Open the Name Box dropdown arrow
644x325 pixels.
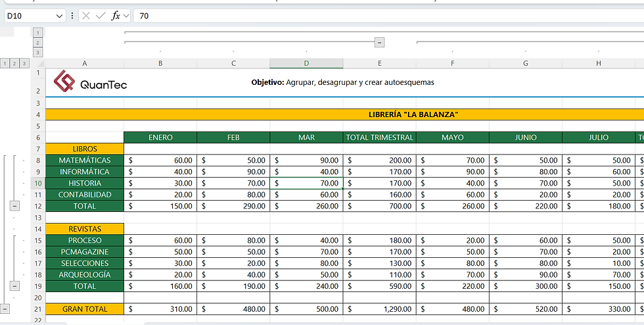[x=60, y=16]
